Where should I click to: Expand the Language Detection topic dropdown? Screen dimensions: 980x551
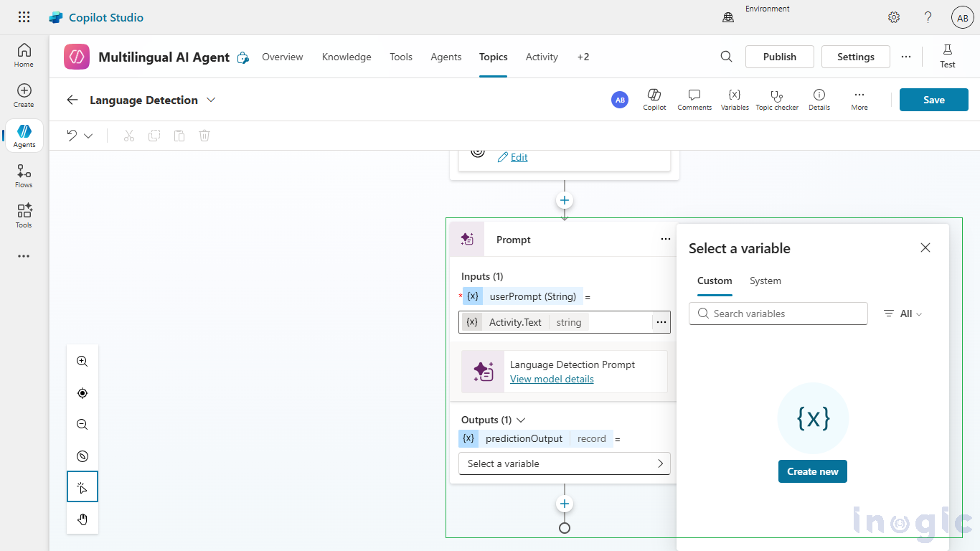click(211, 100)
